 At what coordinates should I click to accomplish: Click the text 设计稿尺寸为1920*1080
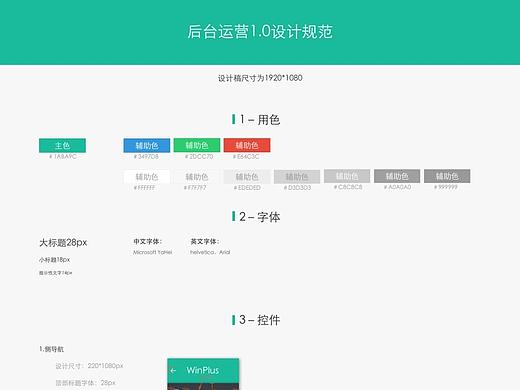click(260, 78)
